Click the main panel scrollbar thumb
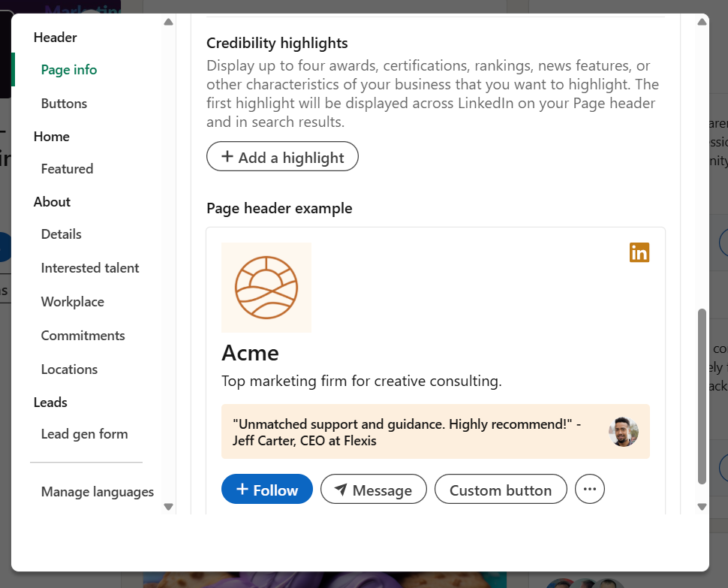 (x=702, y=396)
